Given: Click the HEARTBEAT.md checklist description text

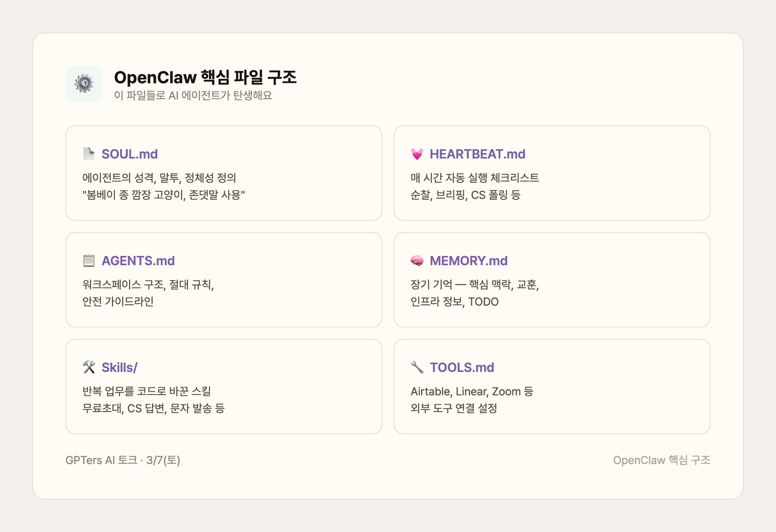Looking at the screenshot, I should tap(475, 178).
